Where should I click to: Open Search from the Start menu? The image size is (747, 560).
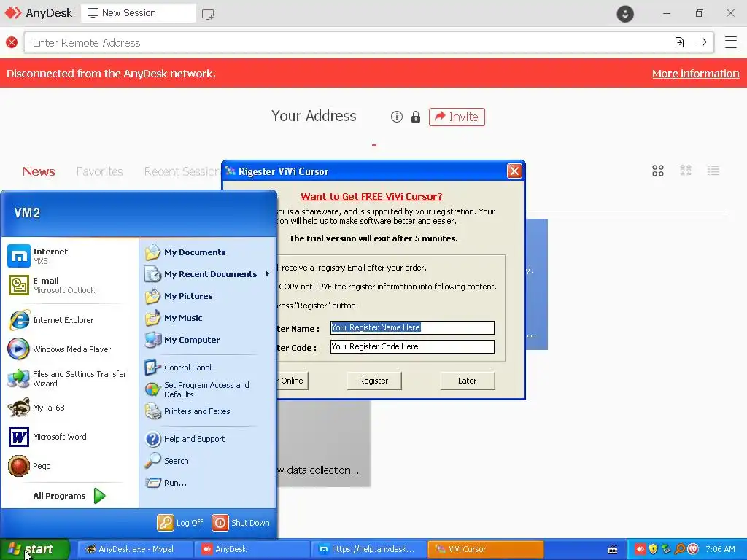[208, 461]
